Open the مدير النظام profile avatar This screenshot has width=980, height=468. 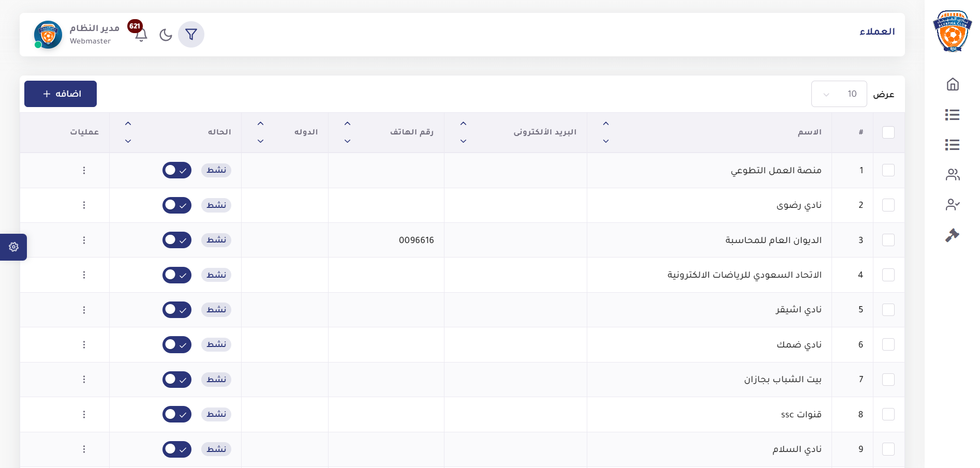pyautogui.click(x=48, y=35)
